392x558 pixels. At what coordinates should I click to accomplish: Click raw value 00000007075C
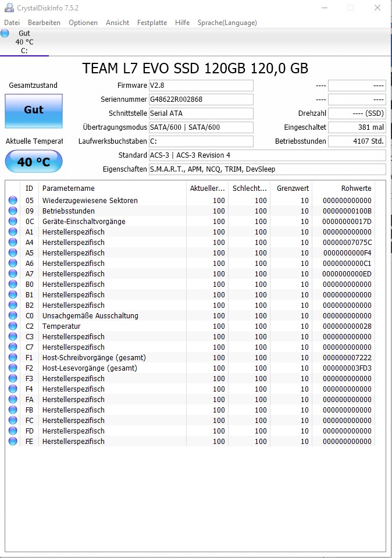[347, 243]
